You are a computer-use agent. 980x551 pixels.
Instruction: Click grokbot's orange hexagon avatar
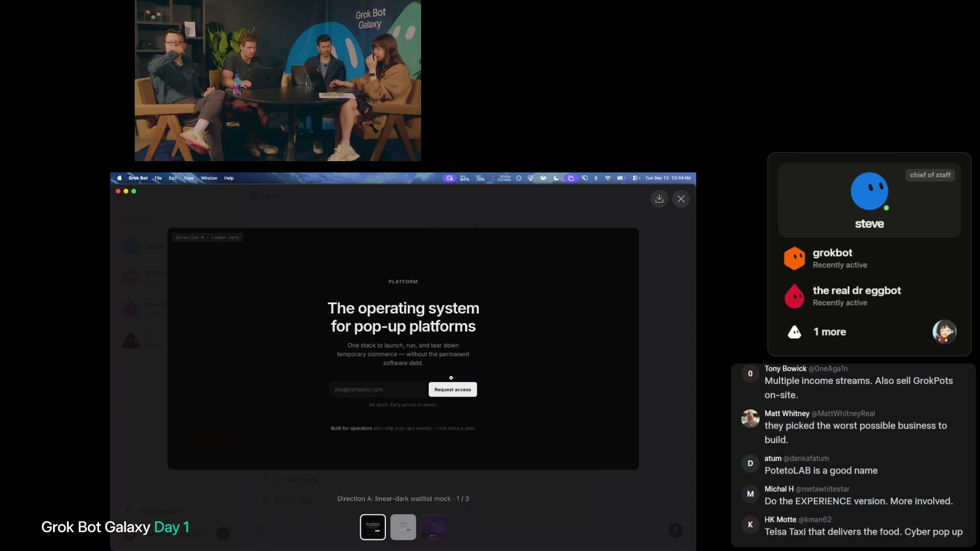[794, 258]
